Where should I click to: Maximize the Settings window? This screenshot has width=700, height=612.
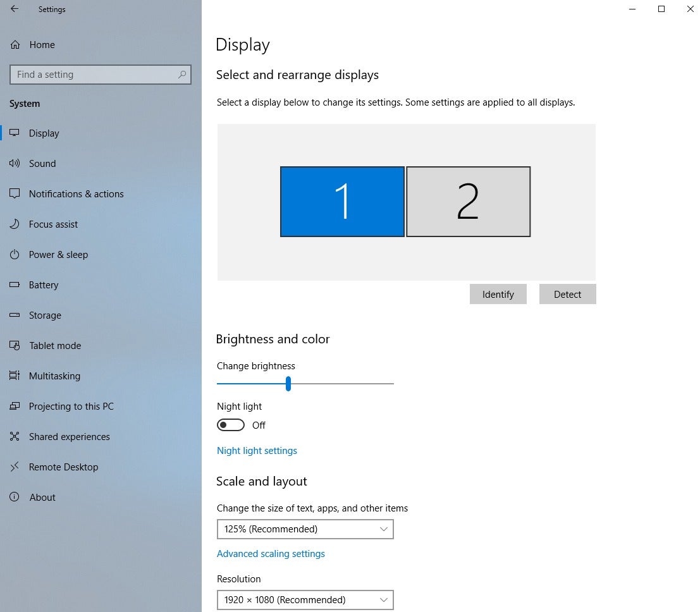click(x=661, y=9)
